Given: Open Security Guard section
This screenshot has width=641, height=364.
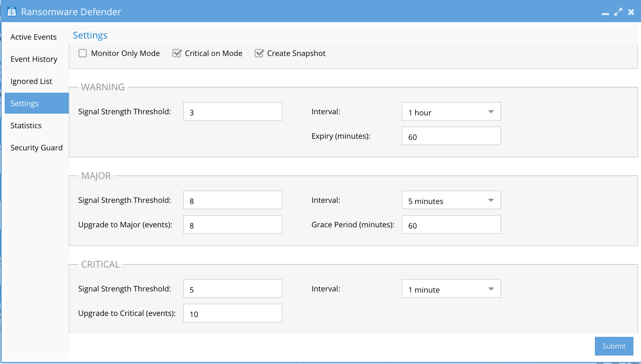Looking at the screenshot, I should (37, 148).
